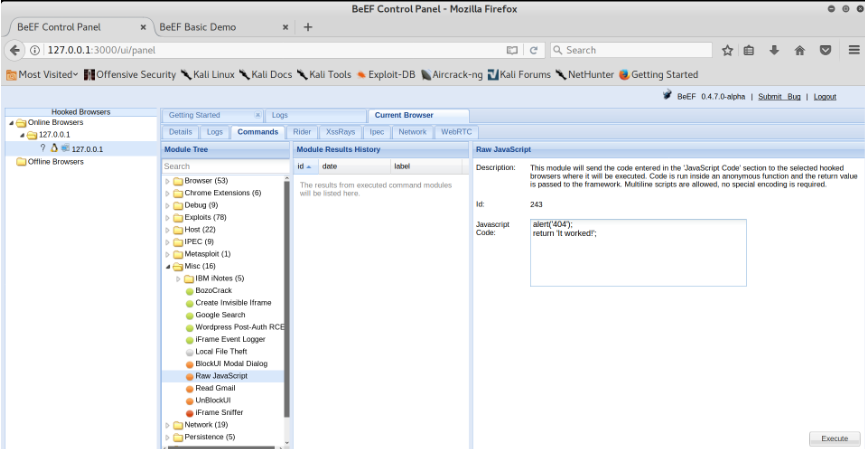The width and height of the screenshot is (865, 449).
Task: Select the BlockUI Modal Dialog module
Action: [231, 364]
